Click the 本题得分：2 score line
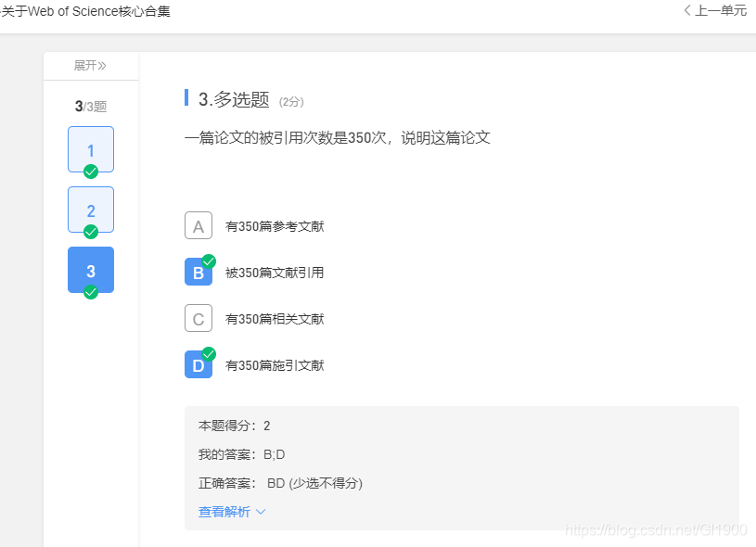This screenshot has height=547, width=756. [235, 426]
